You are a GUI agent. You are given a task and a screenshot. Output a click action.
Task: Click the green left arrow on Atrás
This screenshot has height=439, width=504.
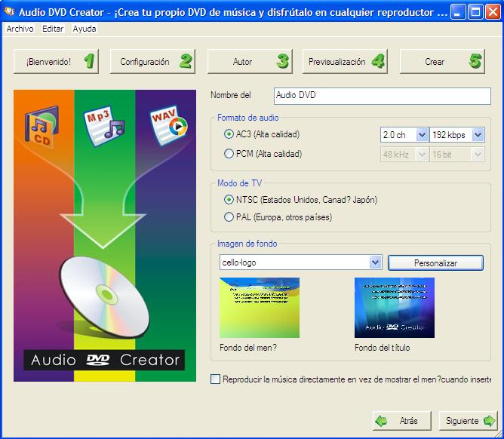point(382,421)
